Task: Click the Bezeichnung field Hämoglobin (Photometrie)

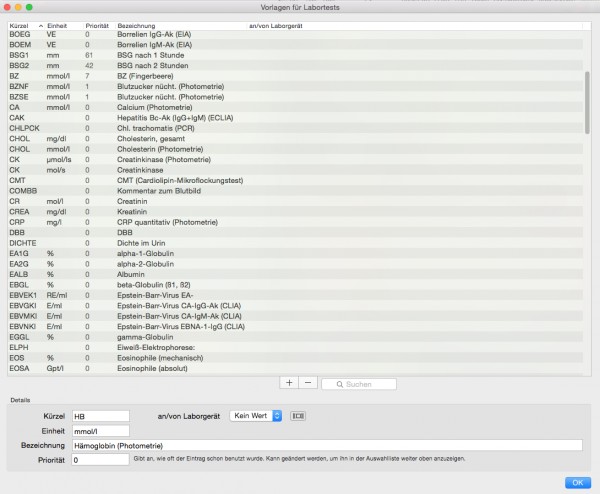Action: (327, 445)
